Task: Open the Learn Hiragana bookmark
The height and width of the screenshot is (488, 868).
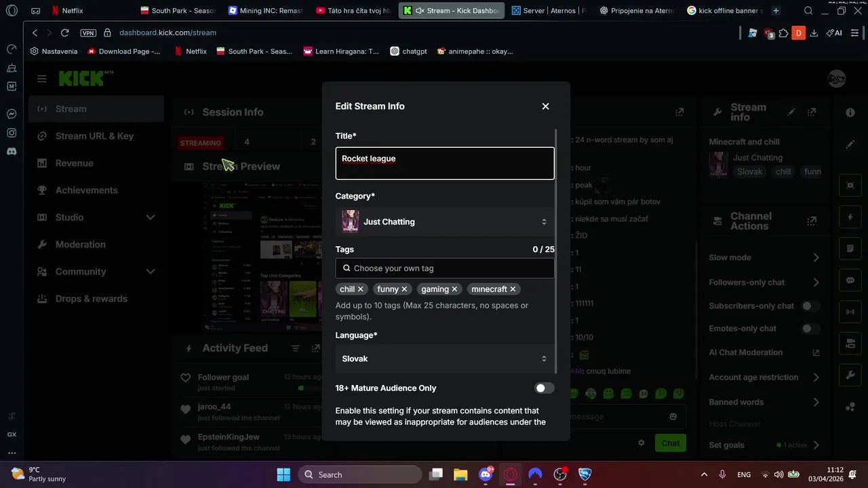Action: coord(341,52)
